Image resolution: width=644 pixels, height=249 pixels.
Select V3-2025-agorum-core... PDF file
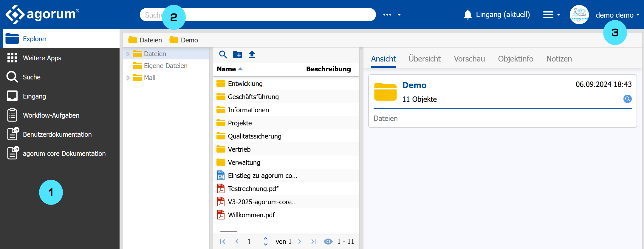click(x=286, y=202)
